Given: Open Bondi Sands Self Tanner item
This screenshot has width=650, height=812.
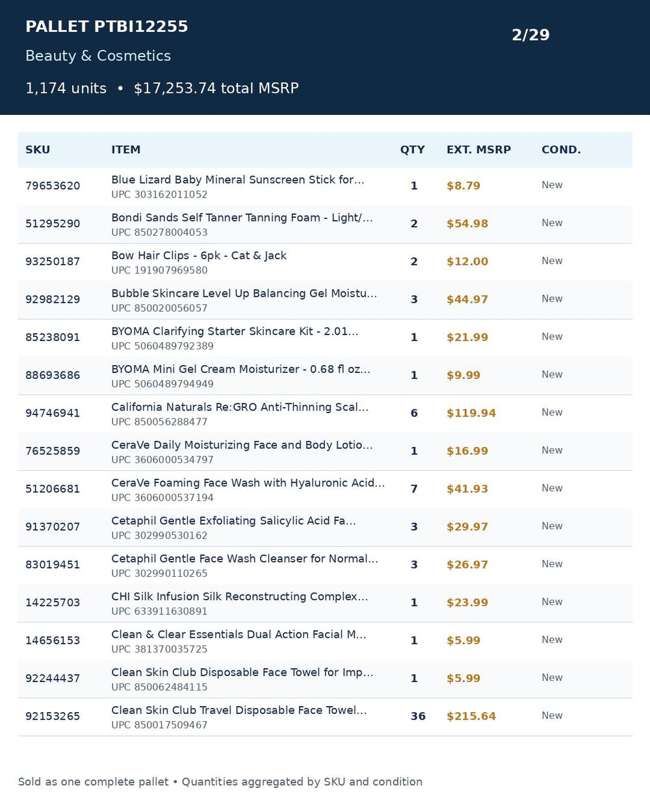Looking at the screenshot, I should click(242, 218).
